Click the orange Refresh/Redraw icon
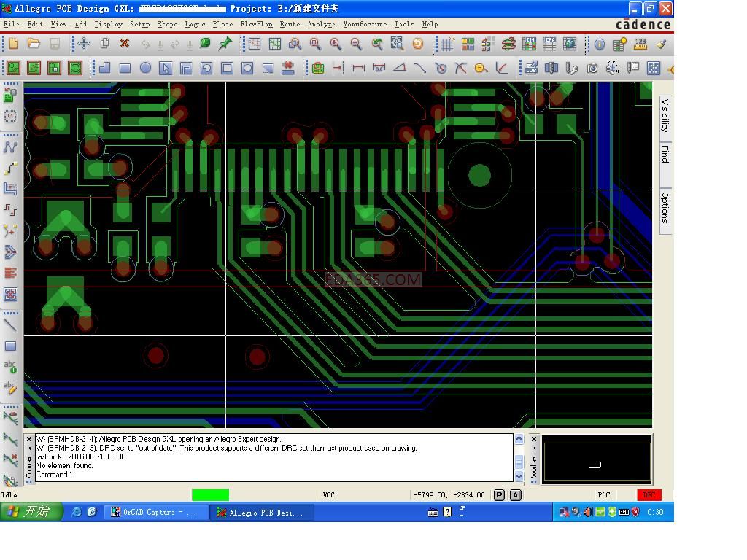This screenshot has height=560, width=747. [418, 44]
